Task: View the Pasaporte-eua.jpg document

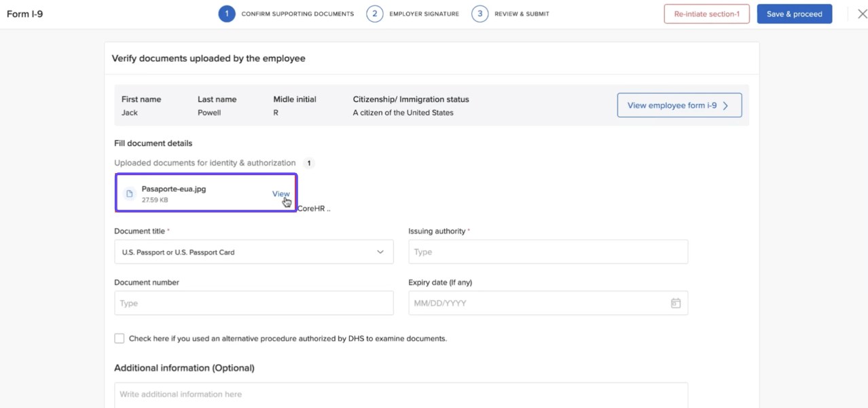Action: click(x=281, y=193)
